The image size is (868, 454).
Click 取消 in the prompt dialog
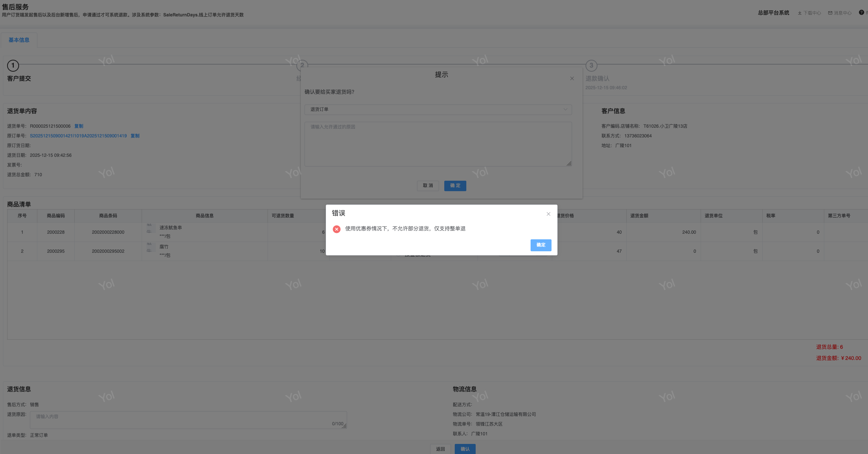coord(428,186)
